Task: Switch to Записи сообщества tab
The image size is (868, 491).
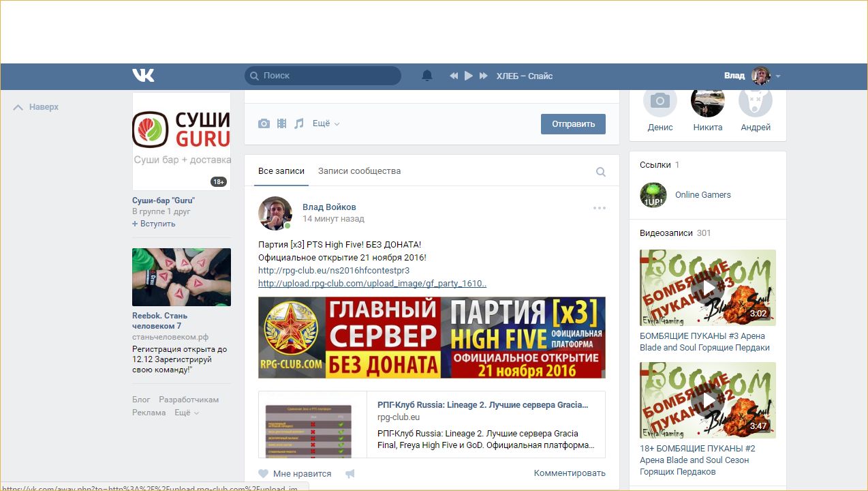Action: pos(359,171)
